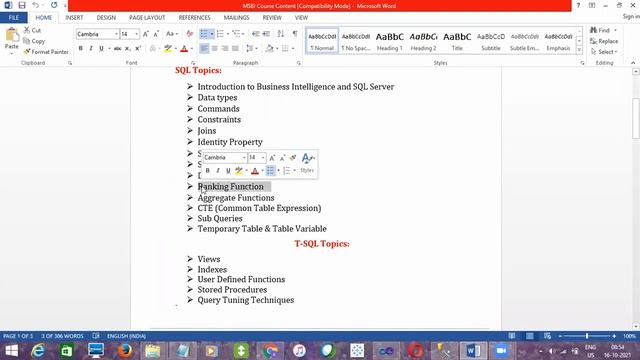Viewport: 640px width, 360px height.
Task: Switch to the INSERT tab
Action: (74, 18)
